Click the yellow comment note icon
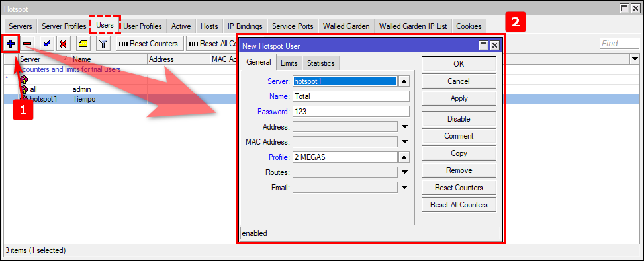644x261 pixels. (x=83, y=44)
